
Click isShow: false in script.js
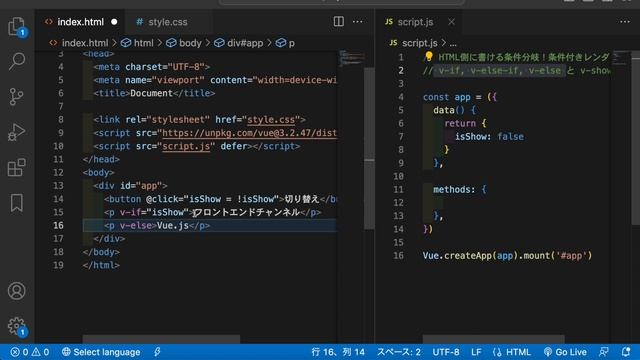click(x=489, y=137)
